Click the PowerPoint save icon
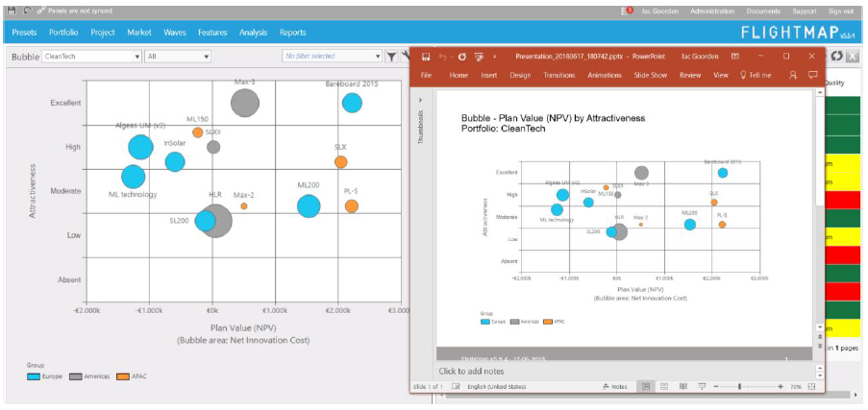This screenshot has width=868, height=410. [426, 57]
